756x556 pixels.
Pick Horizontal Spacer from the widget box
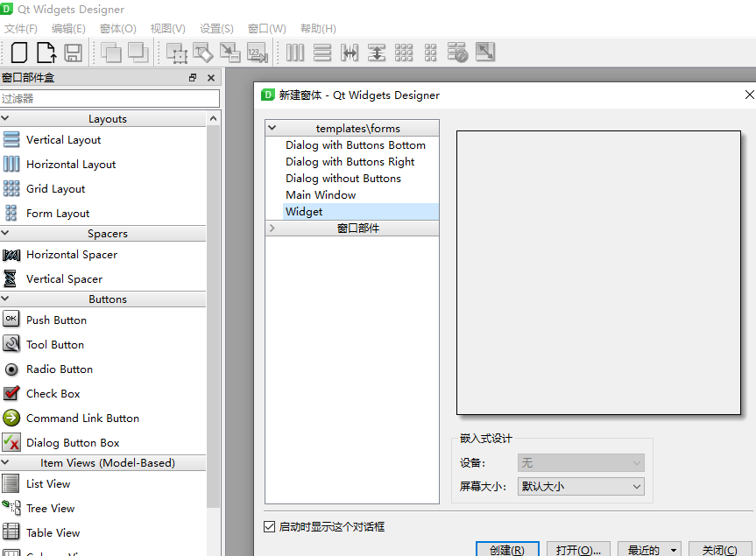tap(103, 255)
